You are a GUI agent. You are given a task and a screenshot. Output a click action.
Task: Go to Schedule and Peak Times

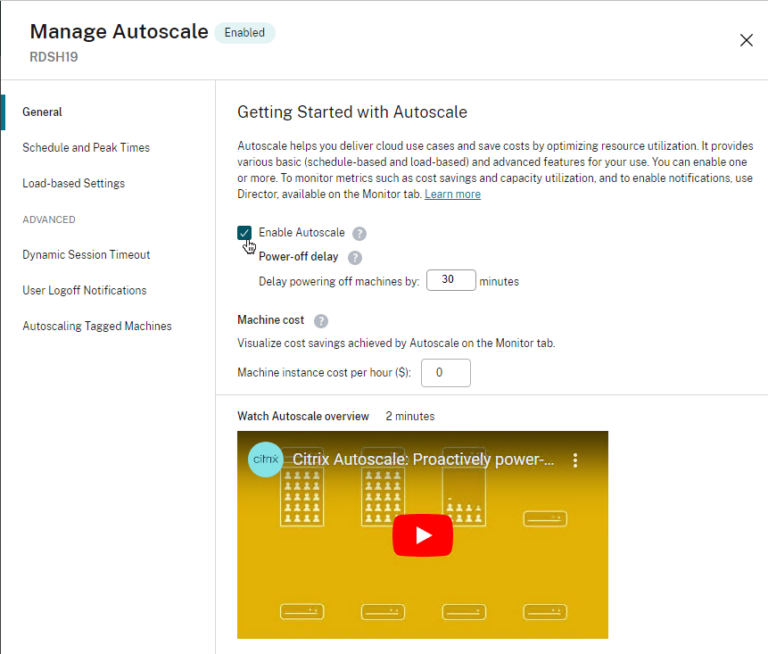(x=86, y=148)
